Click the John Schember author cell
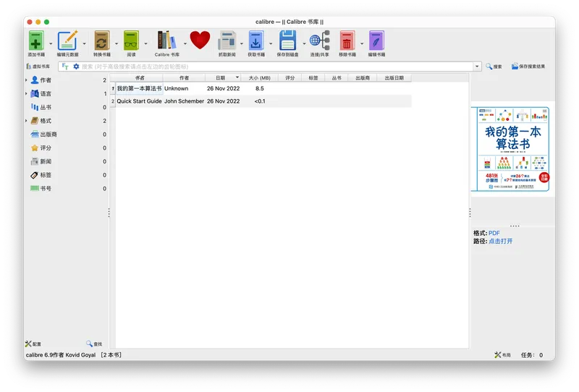This screenshot has width=579, height=392. [x=184, y=101]
